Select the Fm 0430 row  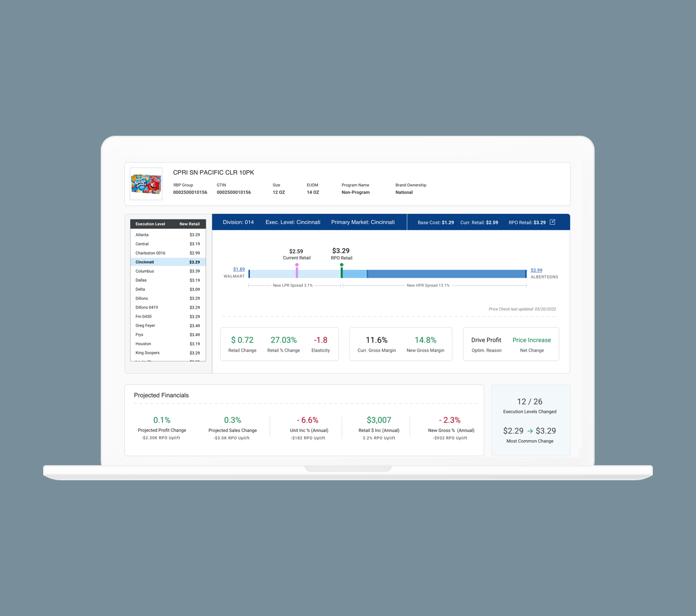(168, 317)
